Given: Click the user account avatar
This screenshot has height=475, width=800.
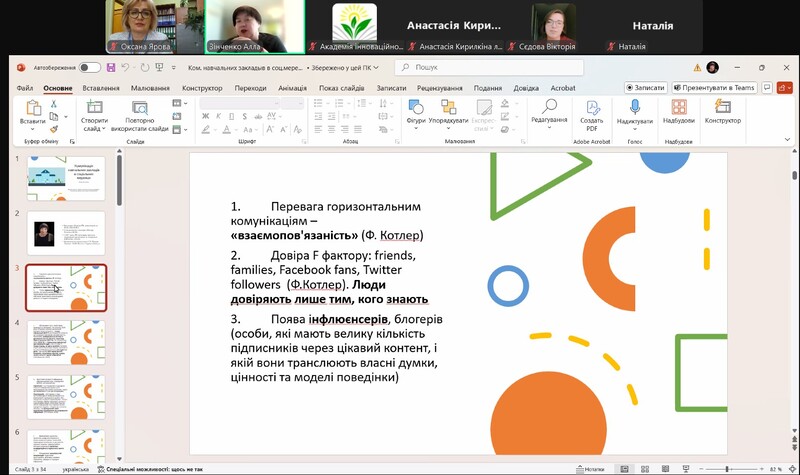Looking at the screenshot, I should tap(713, 67).
